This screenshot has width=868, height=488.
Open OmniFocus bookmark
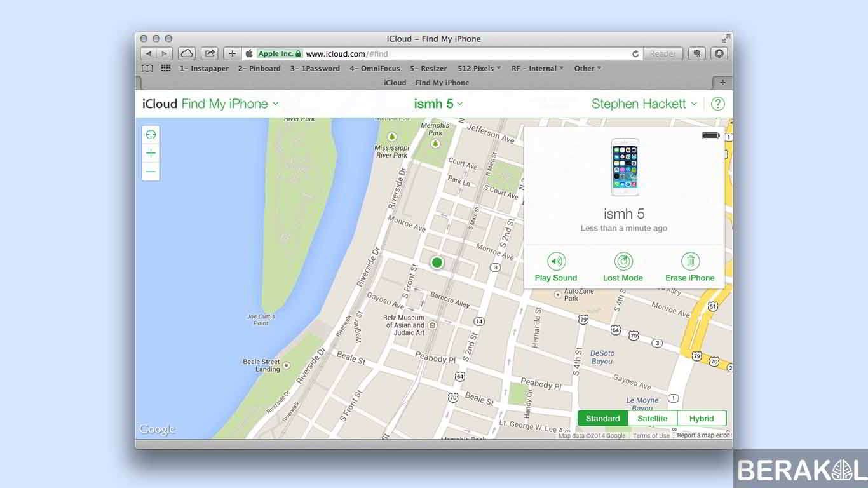click(375, 69)
